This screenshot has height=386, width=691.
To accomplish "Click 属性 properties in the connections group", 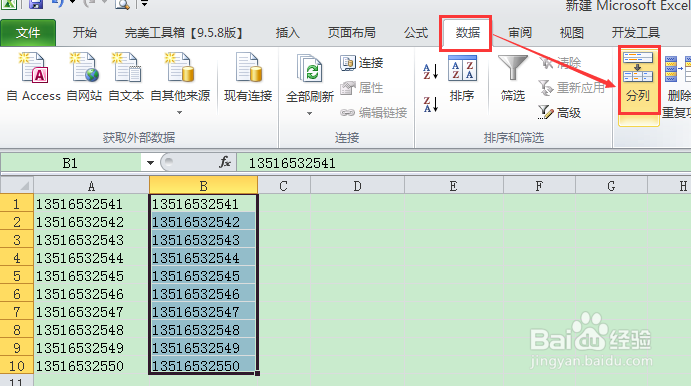I will (361, 88).
